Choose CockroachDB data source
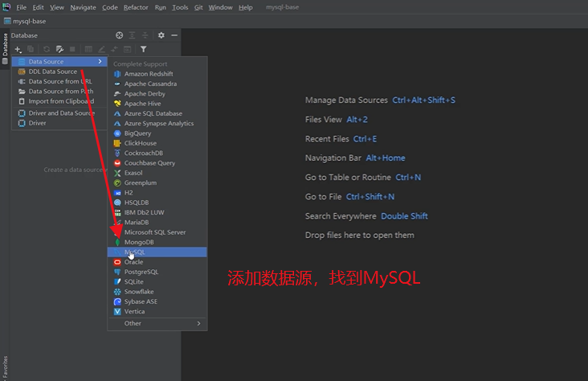 point(157,154)
